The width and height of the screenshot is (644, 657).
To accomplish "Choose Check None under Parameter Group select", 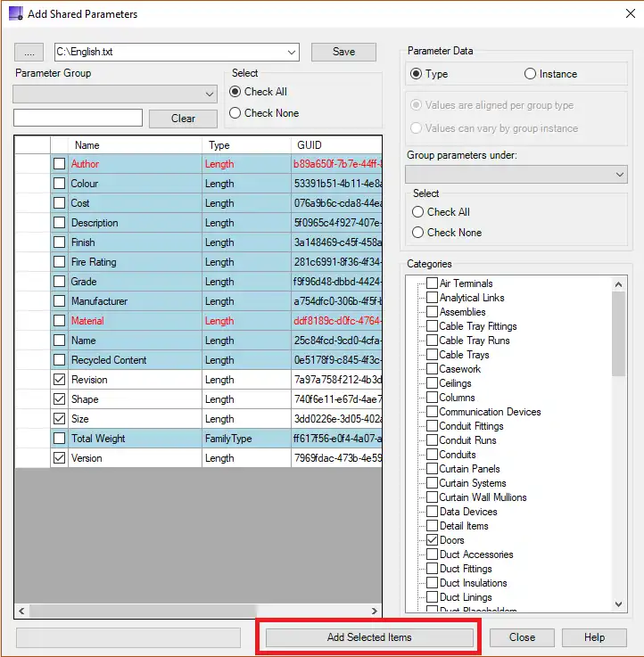I will point(235,113).
